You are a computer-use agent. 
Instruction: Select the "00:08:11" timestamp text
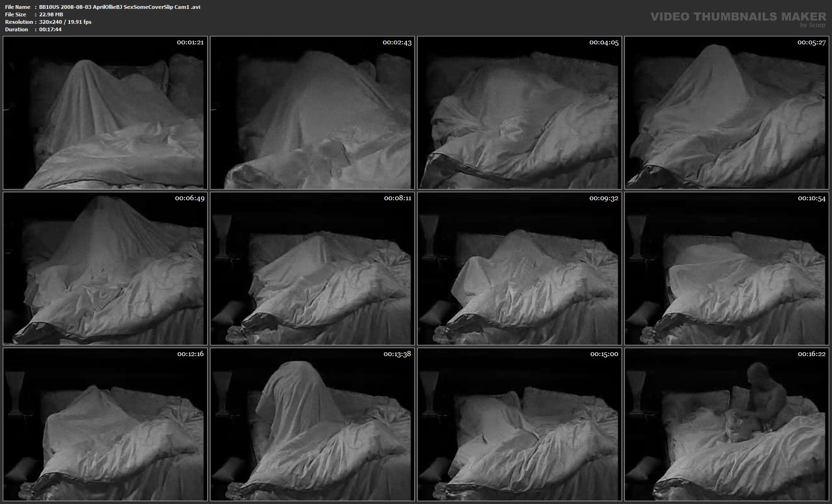(x=398, y=198)
